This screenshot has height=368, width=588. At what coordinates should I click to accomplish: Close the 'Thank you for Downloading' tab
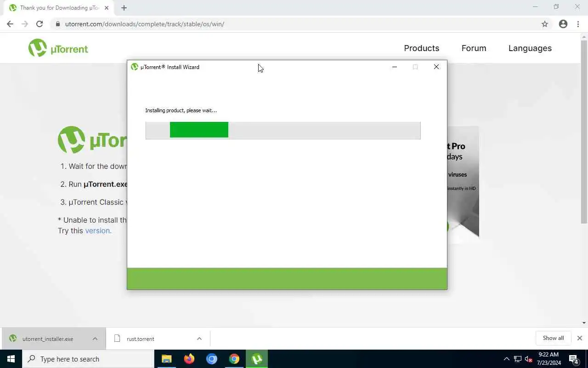[x=106, y=8]
